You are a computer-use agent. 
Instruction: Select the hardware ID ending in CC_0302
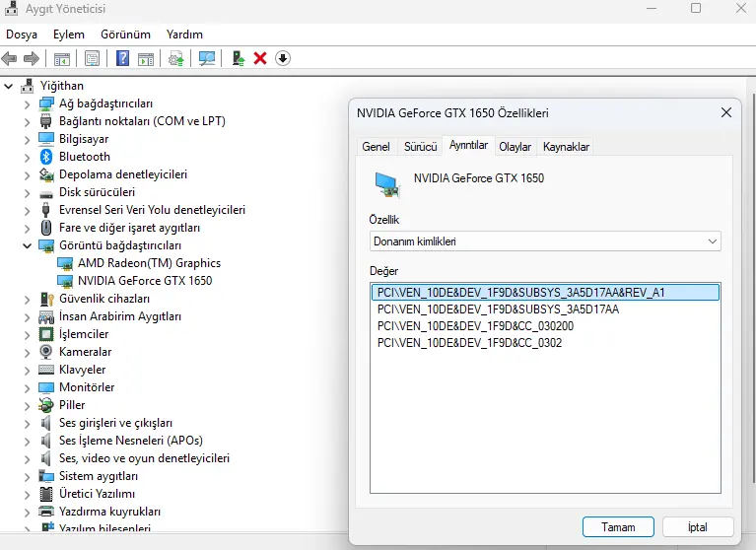[545, 343]
